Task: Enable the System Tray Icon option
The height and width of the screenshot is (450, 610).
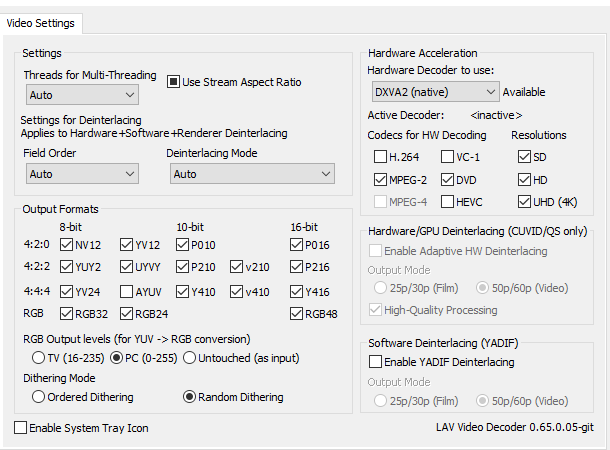Action: [x=21, y=428]
